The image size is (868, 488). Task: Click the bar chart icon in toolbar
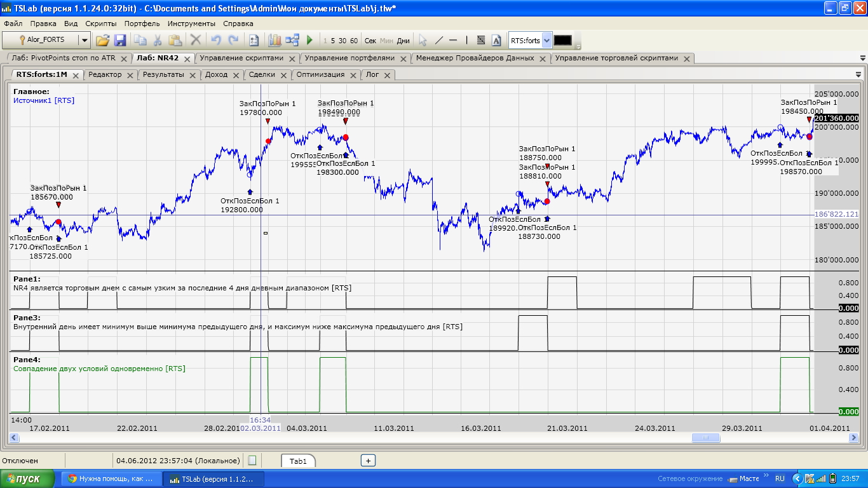point(275,40)
